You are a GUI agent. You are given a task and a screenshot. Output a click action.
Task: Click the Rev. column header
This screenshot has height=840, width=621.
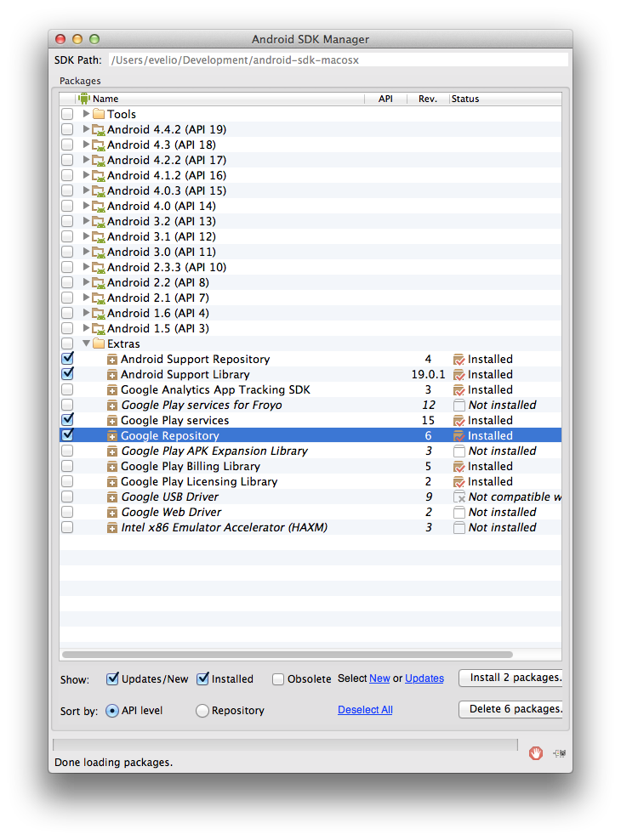click(428, 99)
